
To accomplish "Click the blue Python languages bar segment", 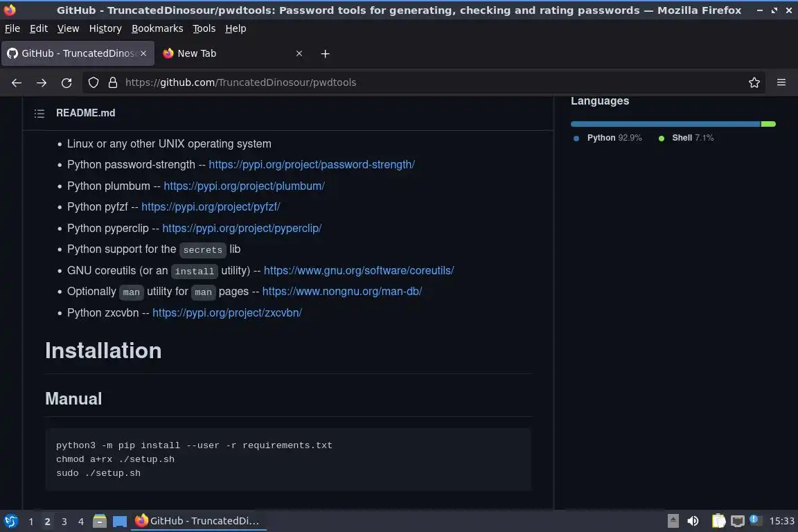I will [665, 124].
